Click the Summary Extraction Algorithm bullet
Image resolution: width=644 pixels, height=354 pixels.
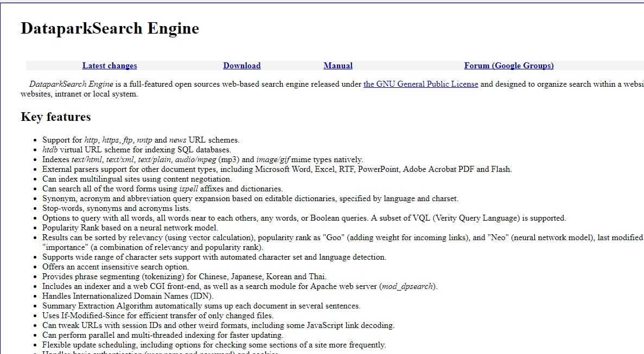click(x=201, y=306)
